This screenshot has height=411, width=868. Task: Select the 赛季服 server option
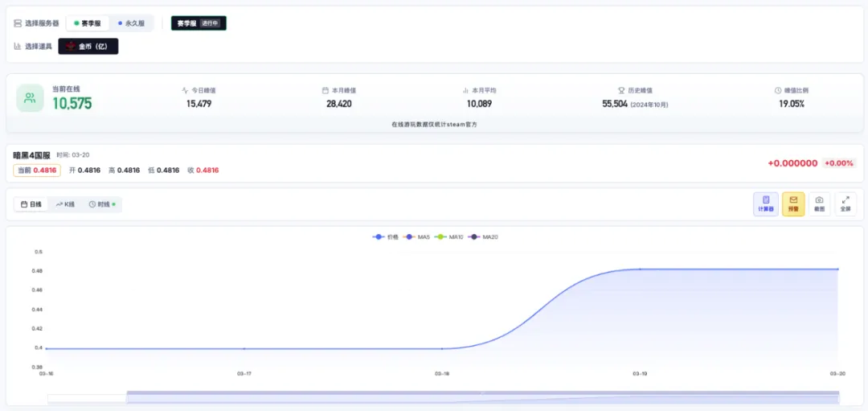click(x=88, y=24)
